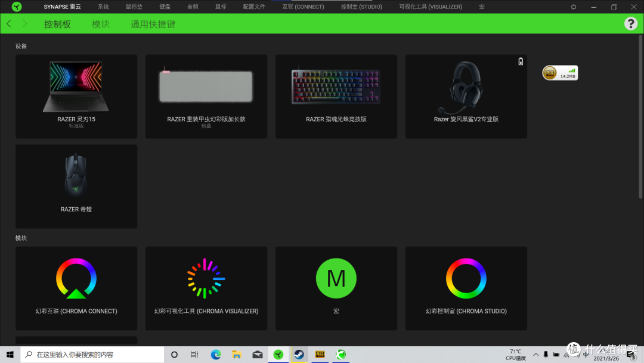Select the RAZER 重装甲虫 mousepad device
The width and height of the screenshot is (644, 363).
(x=206, y=97)
